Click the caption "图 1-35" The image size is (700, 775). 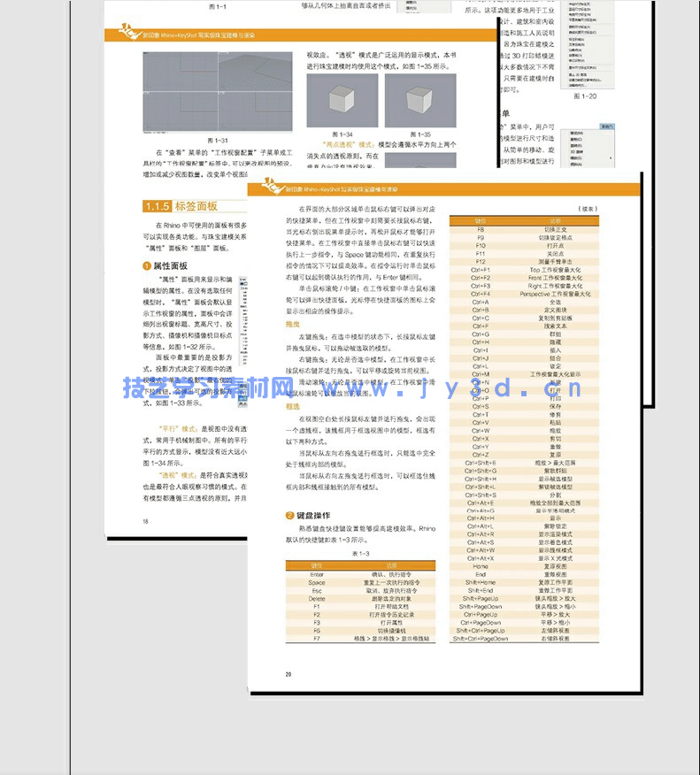tap(420, 134)
